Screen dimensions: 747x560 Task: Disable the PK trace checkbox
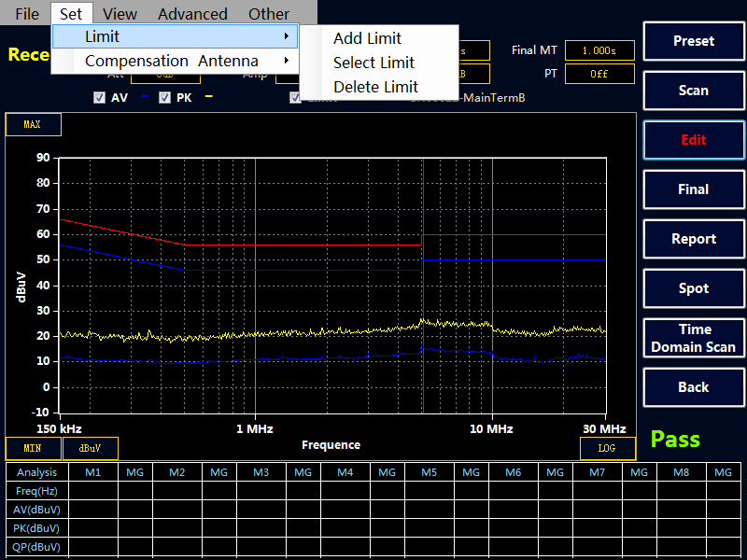point(164,97)
